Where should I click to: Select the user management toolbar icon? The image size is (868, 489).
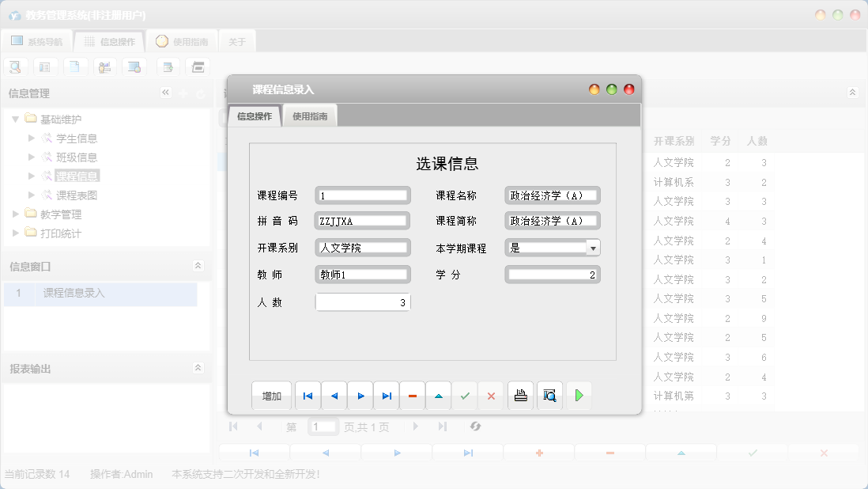pos(105,66)
